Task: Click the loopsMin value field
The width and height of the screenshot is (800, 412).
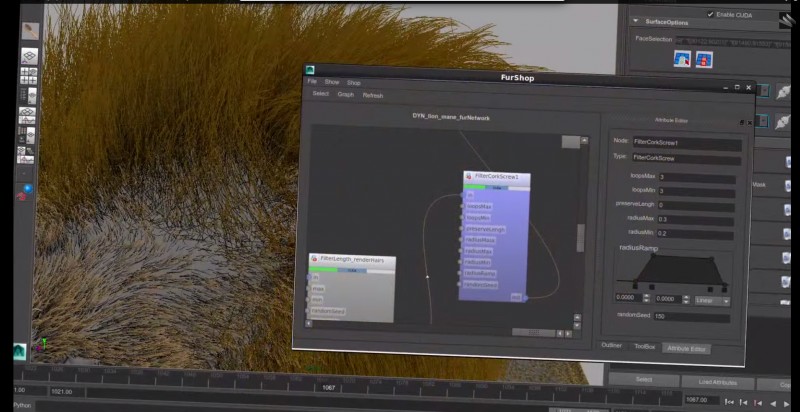Action: tap(696, 192)
